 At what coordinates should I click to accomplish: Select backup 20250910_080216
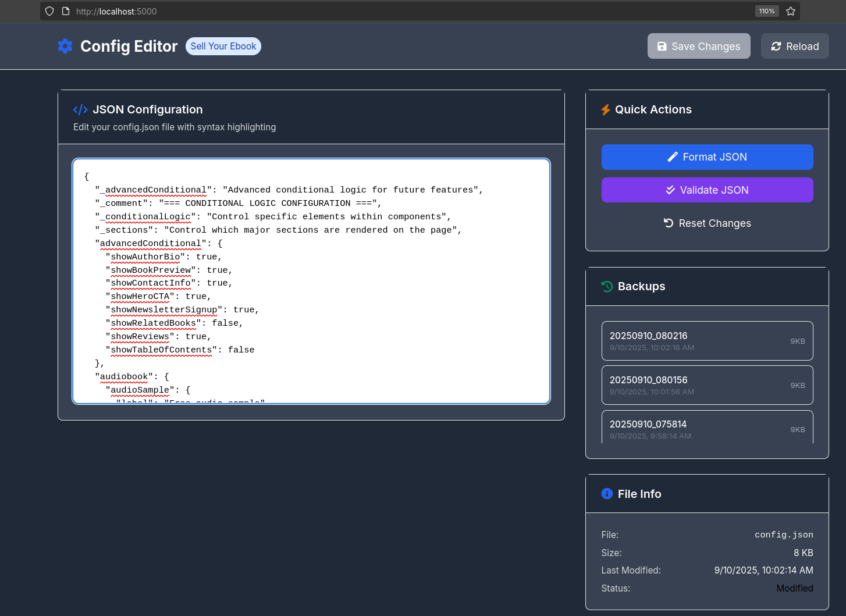708,341
